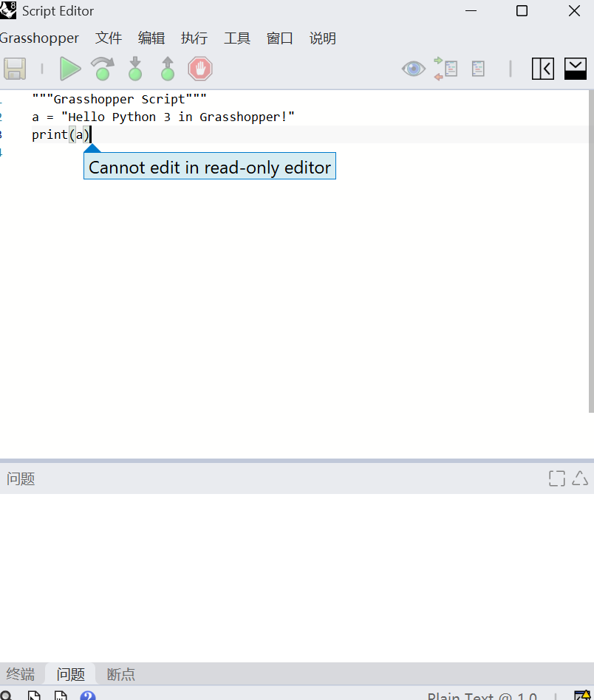
Task: Open the 文件 menu
Action: [109, 38]
